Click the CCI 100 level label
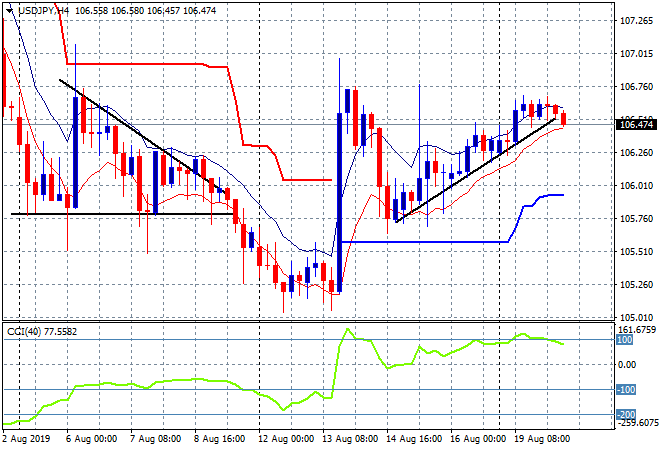The height and width of the screenshot is (450, 660). coord(625,340)
